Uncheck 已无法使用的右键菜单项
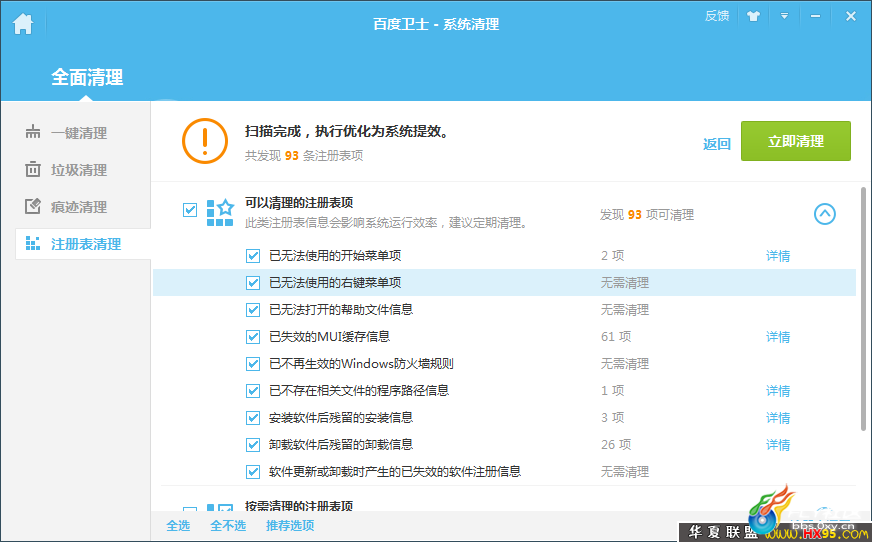 pos(253,283)
